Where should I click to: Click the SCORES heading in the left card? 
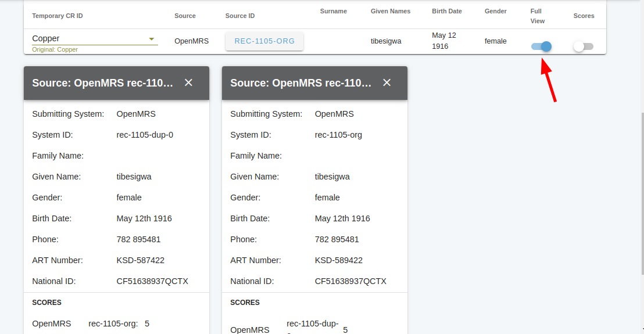coord(46,303)
